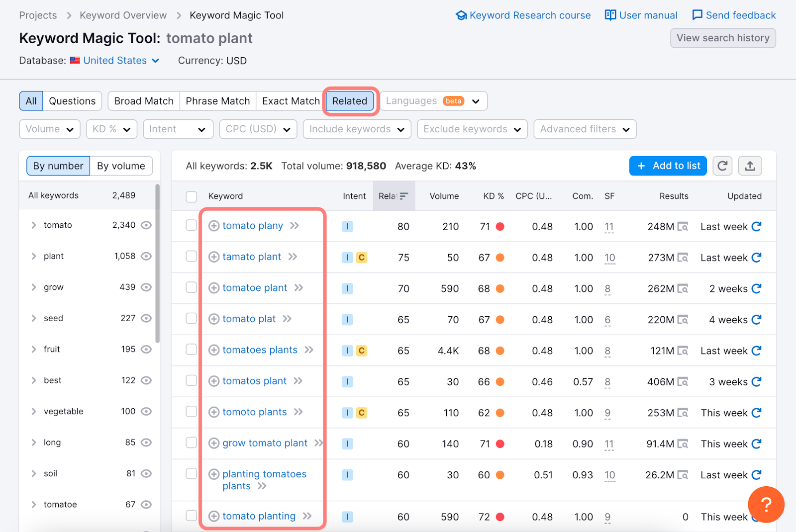This screenshot has width=796, height=532.
Task: Click the Add to list button
Action: click(x=669, y=166)
